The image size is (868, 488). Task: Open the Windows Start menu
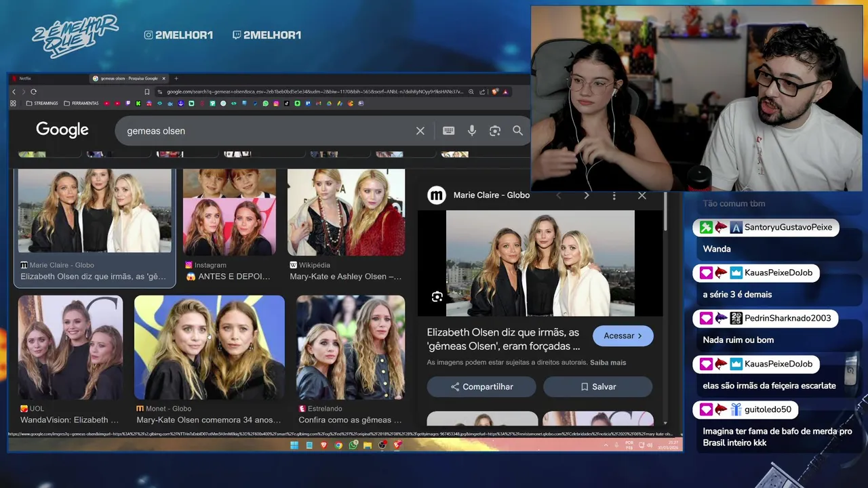[294, 445]
